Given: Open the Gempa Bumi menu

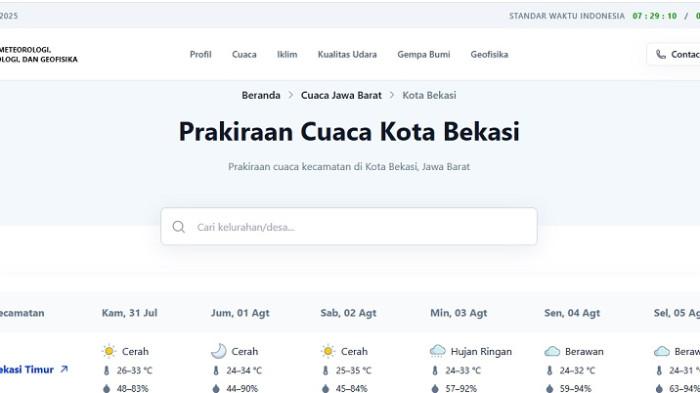Looking at the screenshot, I should (424, 54).
